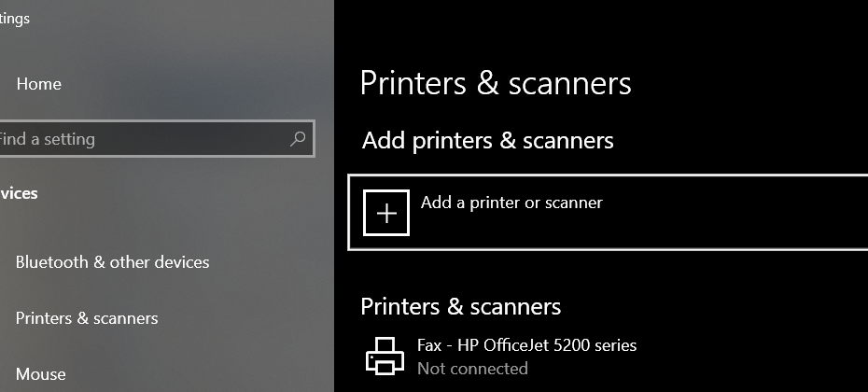Click the plus icon to add a device
The height and width of the screenshot is (392, 868).
coord(385,213)
